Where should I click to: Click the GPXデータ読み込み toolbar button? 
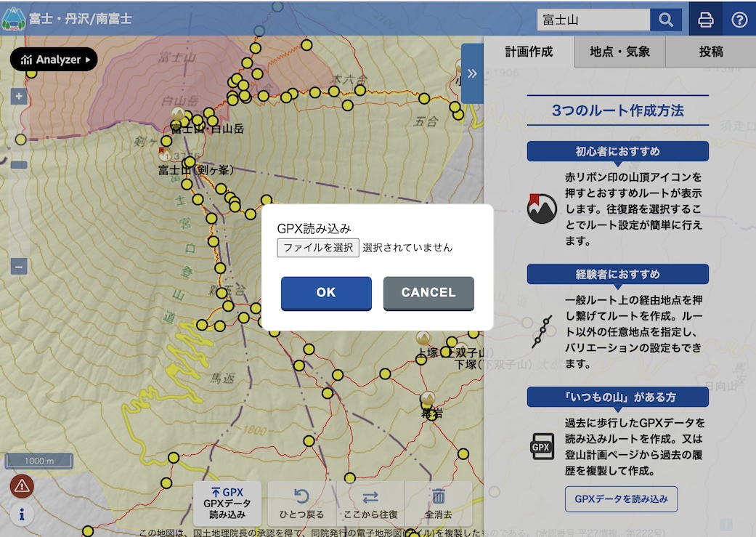point(227,504)
